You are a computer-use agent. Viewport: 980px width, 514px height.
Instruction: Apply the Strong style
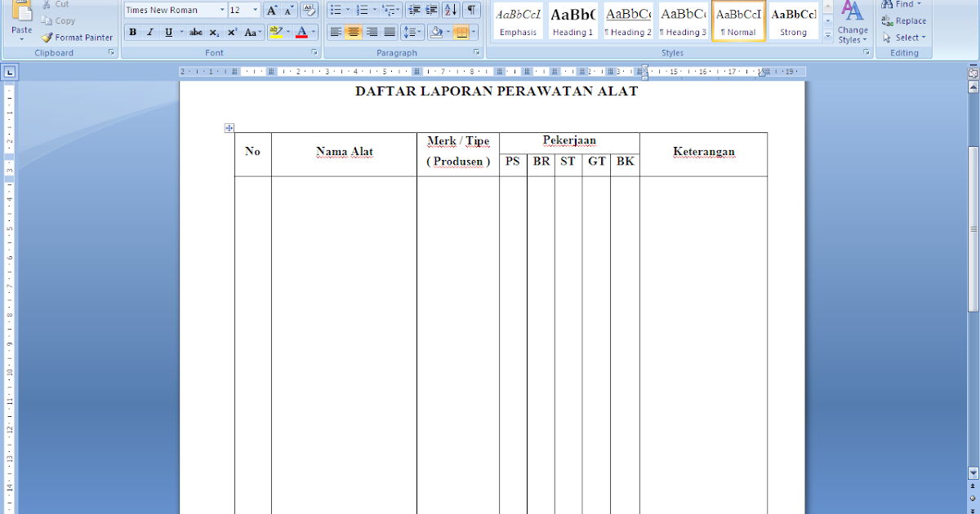[x=794, y=23]
